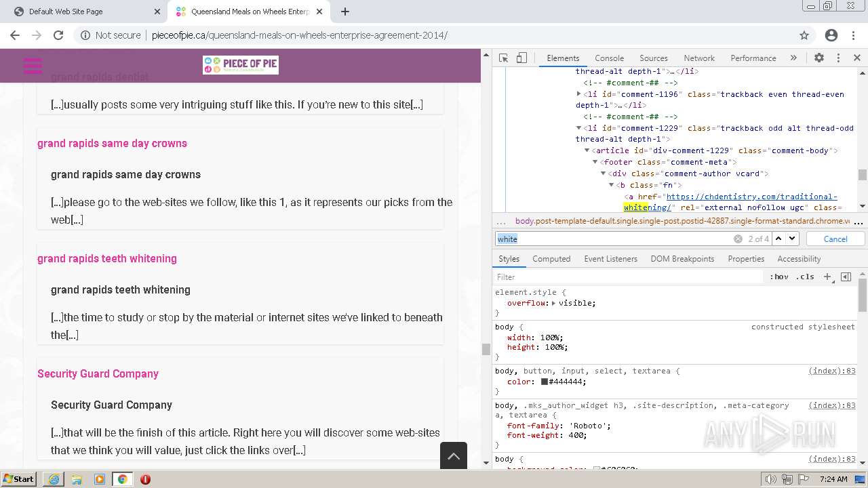This screenshot has width=868, height=488.
Task: Cancel the DevTools search
Action: [x=835, y=239]
